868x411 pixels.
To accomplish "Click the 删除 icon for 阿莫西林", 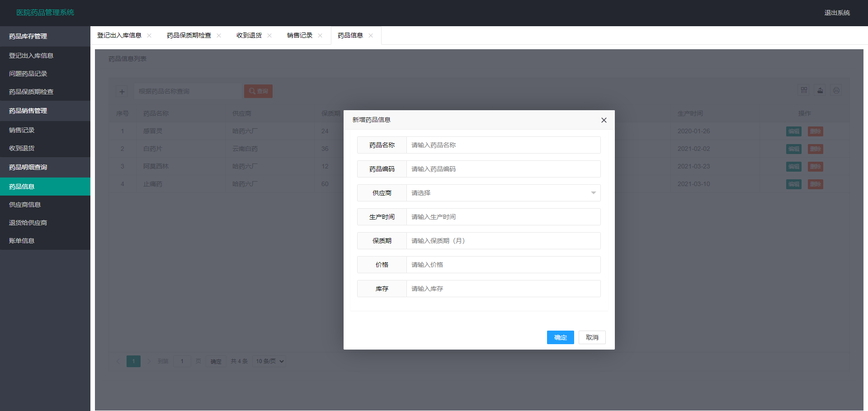I will pyautogui.click(x=815, y=166).
